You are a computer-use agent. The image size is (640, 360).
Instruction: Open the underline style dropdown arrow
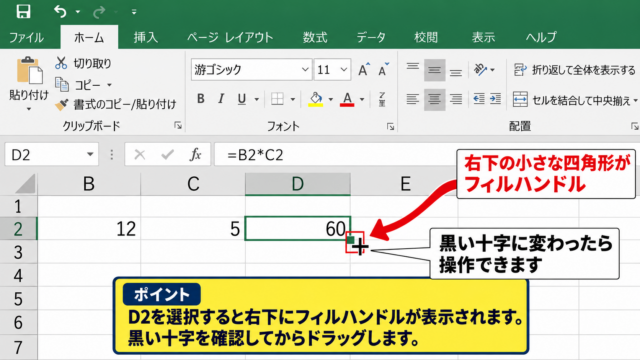coord(257,99)
